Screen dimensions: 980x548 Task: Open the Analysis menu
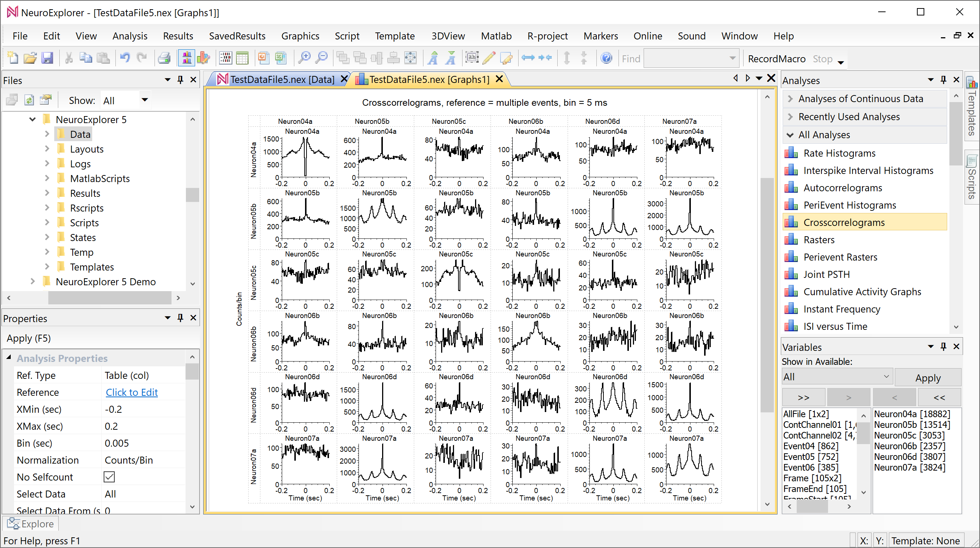(130, 36)
